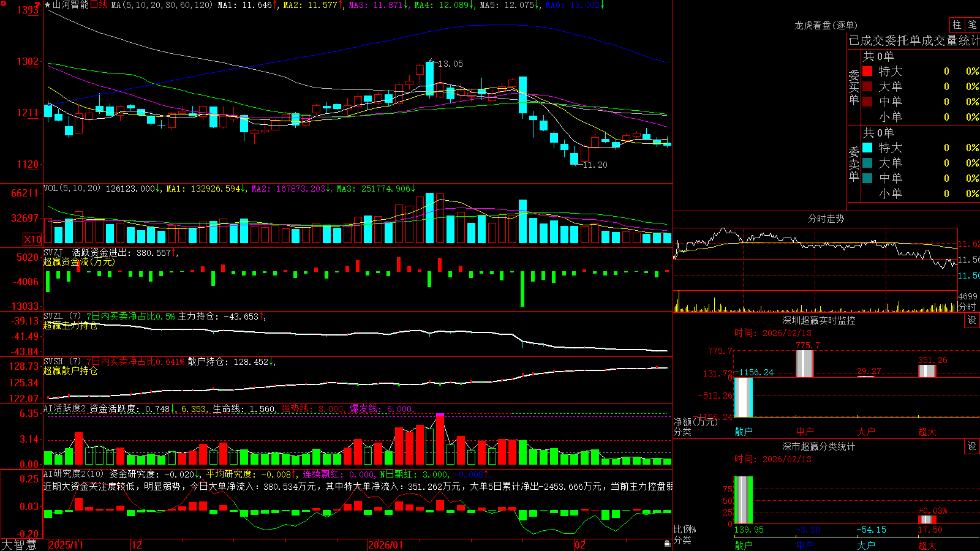Click 时间: 2026/02/13 in 深圳超赢实时监控
980x551 pixels.
tap(773, 333)
